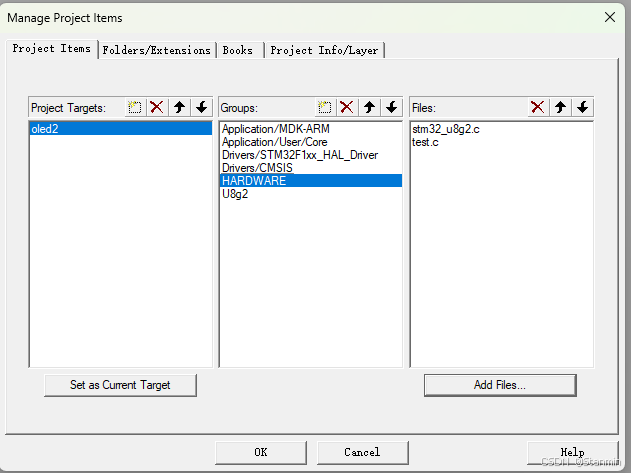Click the Cancel button

pyautogui.click(x=362, y=452)
